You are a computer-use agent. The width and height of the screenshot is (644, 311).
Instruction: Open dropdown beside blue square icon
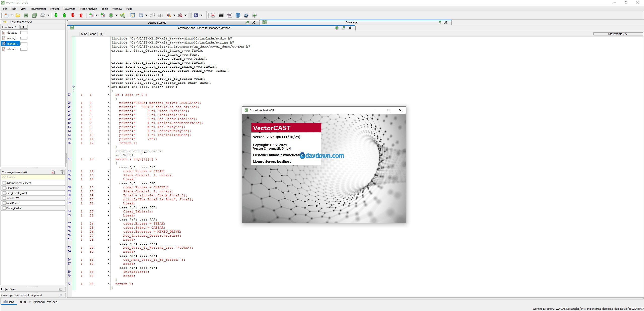coord(146,15)
